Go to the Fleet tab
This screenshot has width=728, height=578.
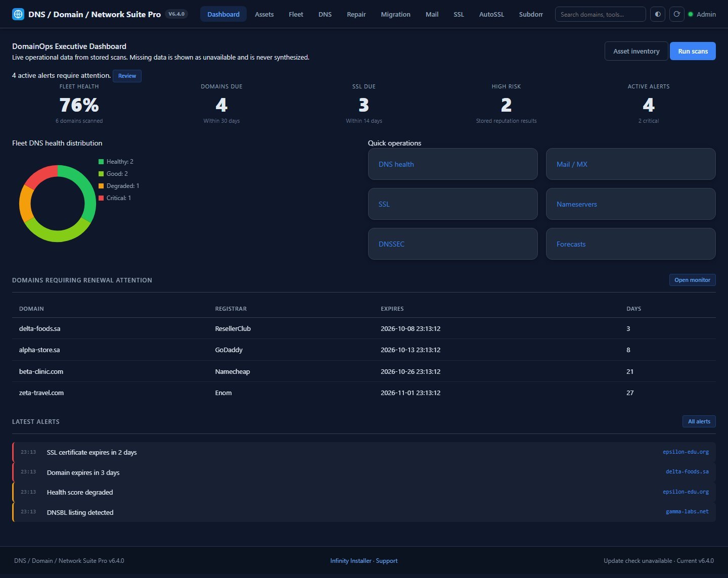(296, 14)
